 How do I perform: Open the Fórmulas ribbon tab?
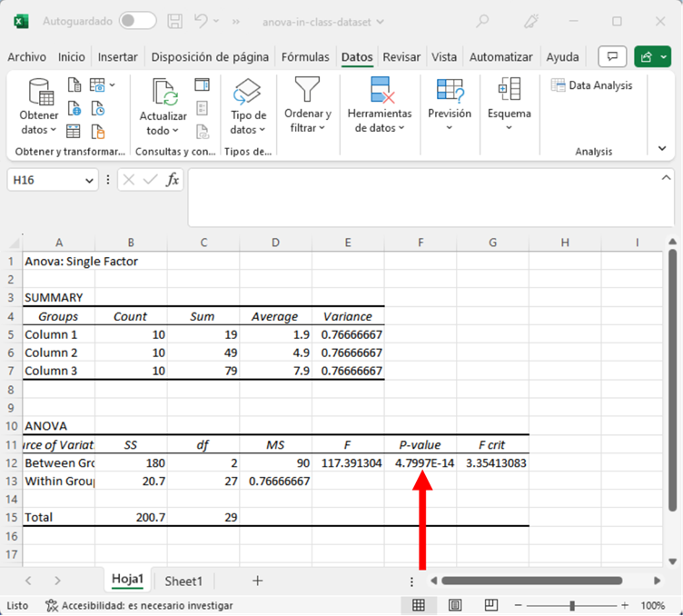[305, 56]
